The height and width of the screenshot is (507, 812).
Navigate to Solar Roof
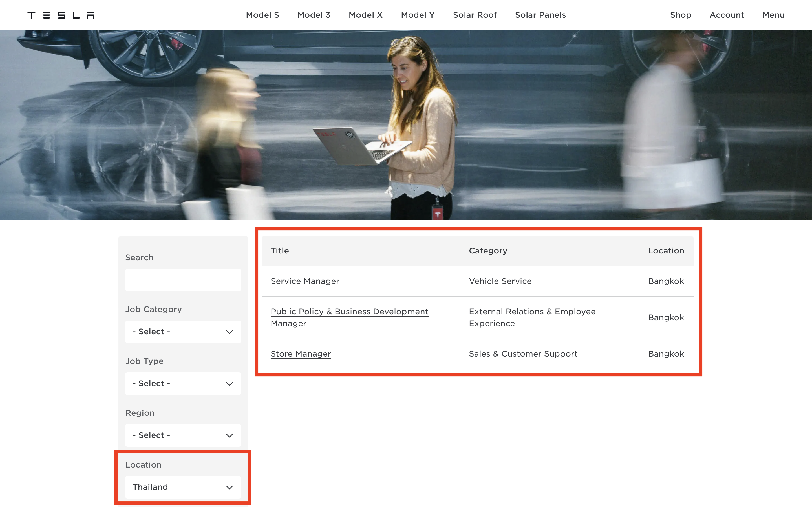(x=475, y=15)
